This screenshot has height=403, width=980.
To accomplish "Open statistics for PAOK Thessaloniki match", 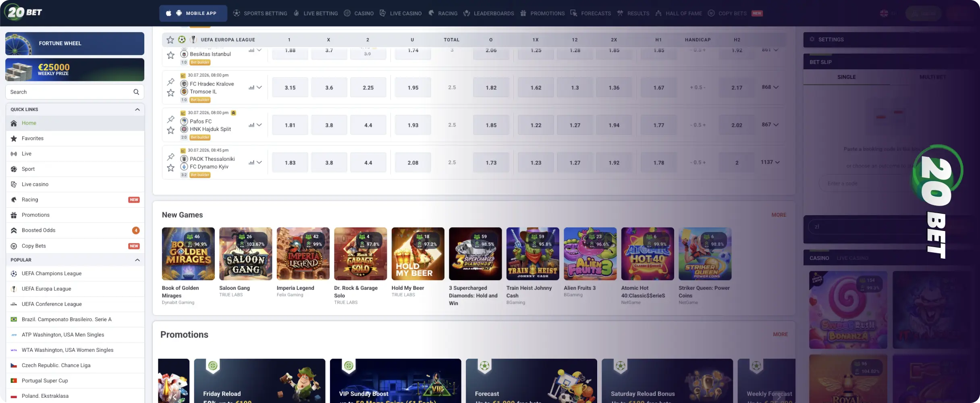I will click(x=251, y=162).
